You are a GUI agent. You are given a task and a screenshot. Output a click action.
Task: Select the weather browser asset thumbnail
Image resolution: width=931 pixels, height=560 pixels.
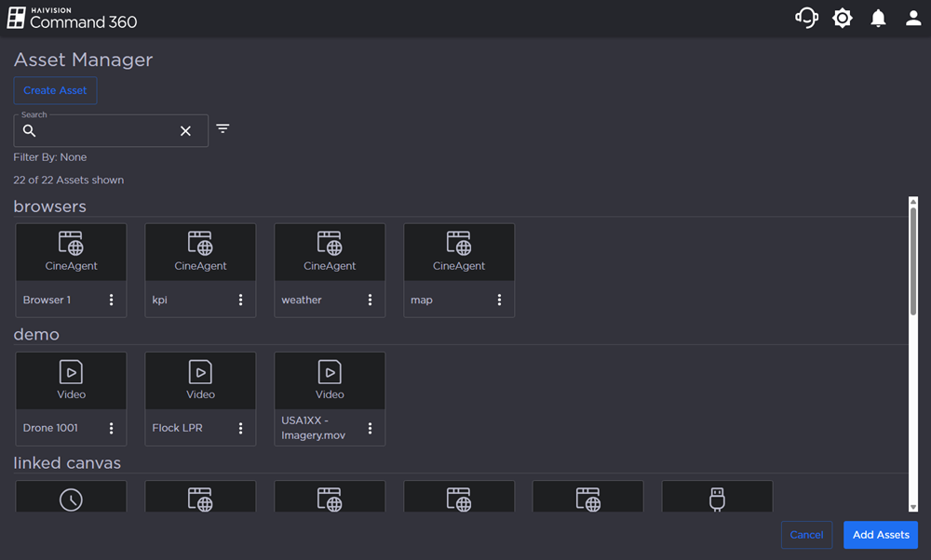point(330,252)
